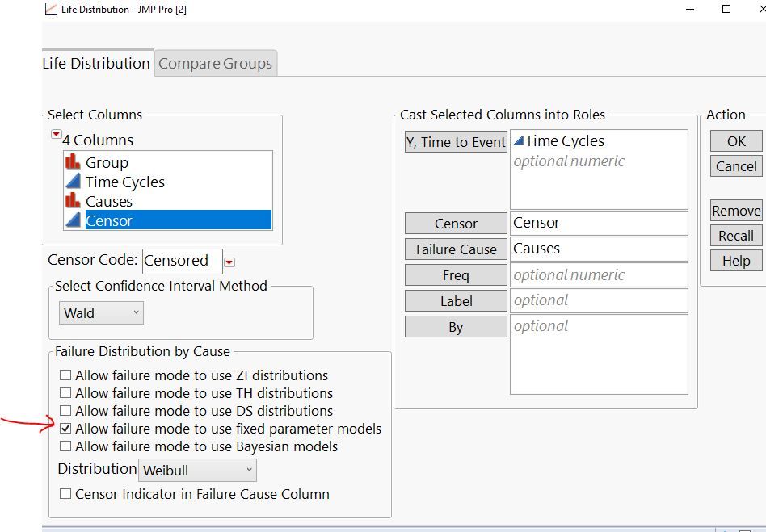Uncheck fixed parameter models checkbox
766x532 pixels.
pos(65,429)
